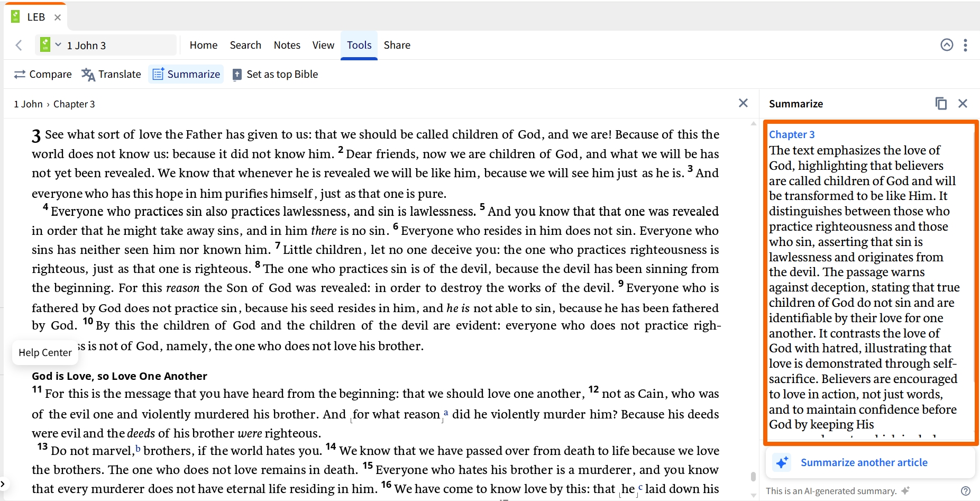Click verse number 11
Viewport: 980px width, 501px height.
tap(36, 389)
